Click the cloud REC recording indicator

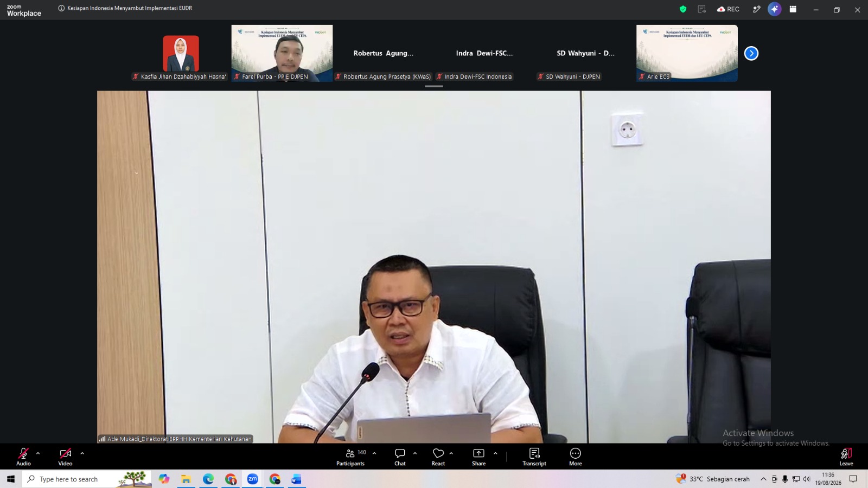point(728,9)
